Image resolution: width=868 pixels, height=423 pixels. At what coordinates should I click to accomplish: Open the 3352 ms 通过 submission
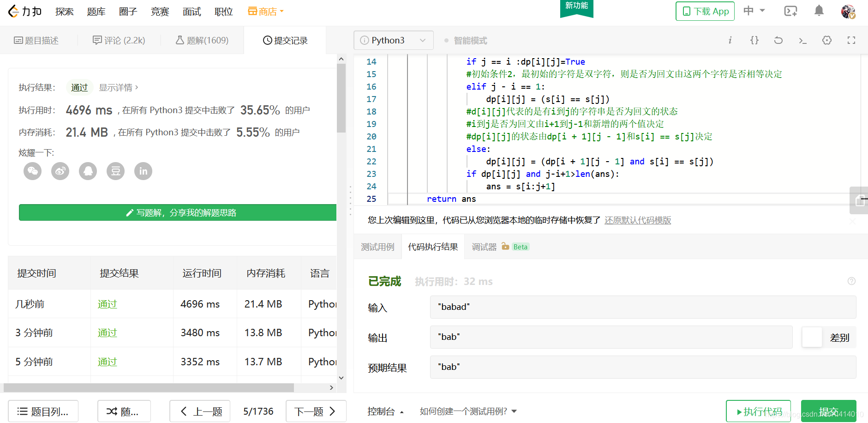[x=108, y=362]
